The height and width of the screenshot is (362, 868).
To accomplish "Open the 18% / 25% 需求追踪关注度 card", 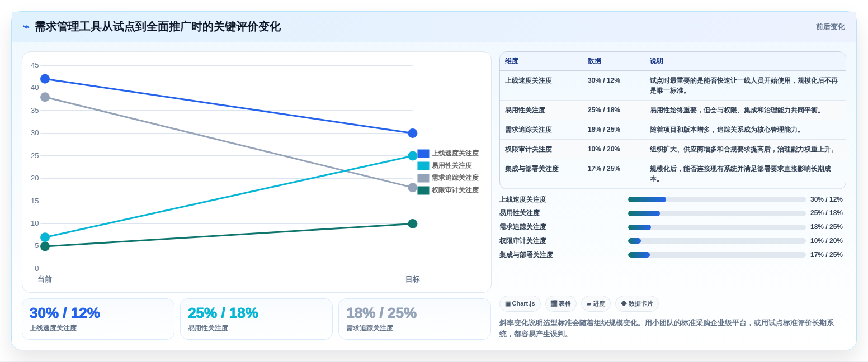I will tap(414, 319).
